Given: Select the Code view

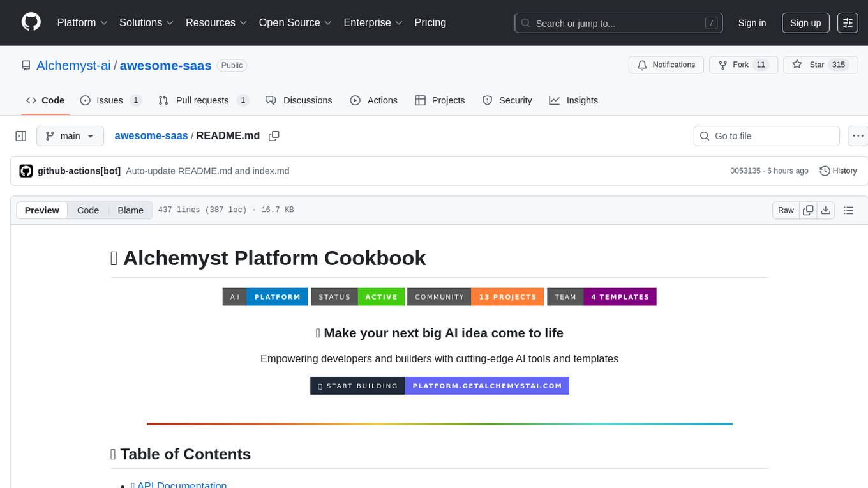Looking at the screenshot, I should (88, 210).
